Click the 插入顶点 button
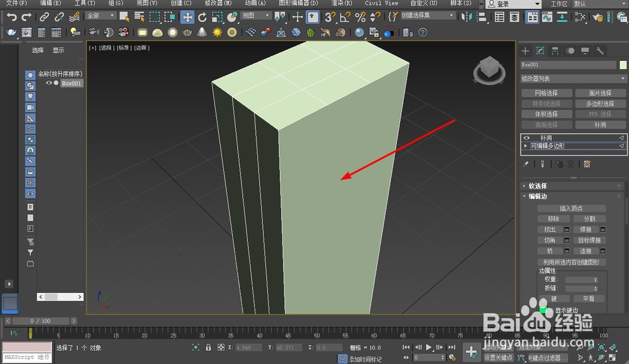 pyautogui.click(x=571, y=209)
